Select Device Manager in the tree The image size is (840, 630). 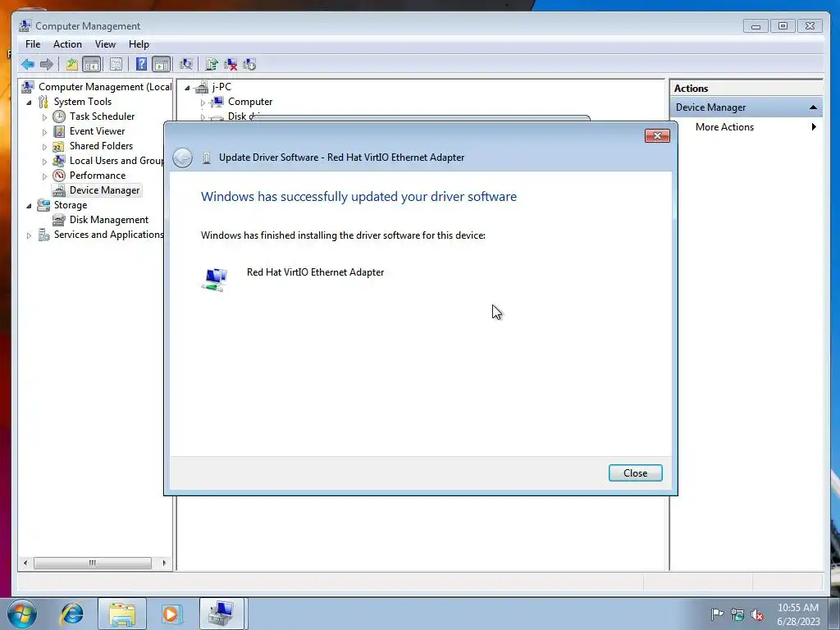click(x=104, y=190)
